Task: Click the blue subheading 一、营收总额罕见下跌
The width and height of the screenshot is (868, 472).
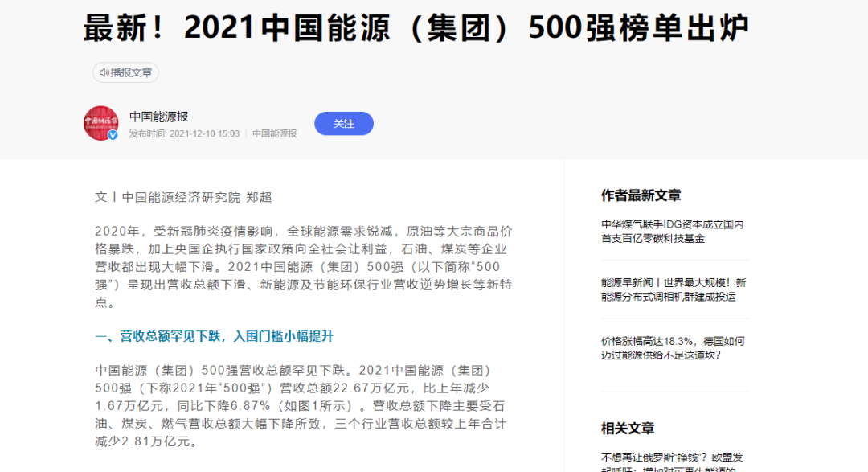Action: [x=215, y=336]
